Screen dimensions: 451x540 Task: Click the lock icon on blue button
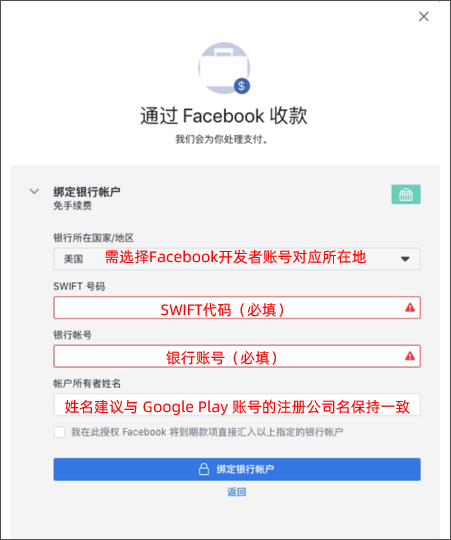click(204, 469)
